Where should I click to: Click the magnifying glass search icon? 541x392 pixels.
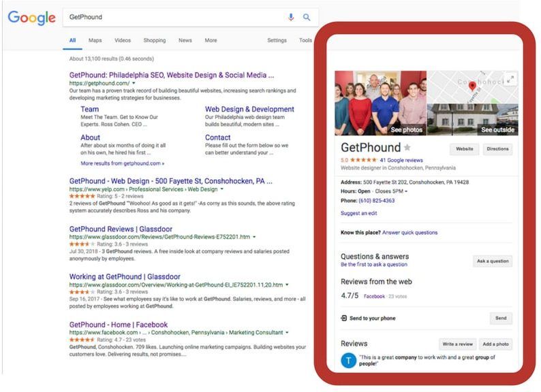coord(307,17)
